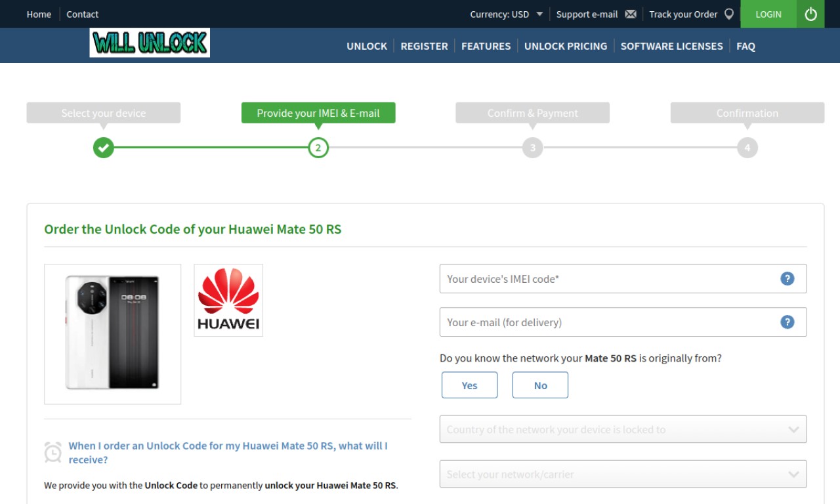Click the Provide your IMEI & E-mail step label
The width and height of the screenshot is (840, 504).
click(x=318, y=113)
